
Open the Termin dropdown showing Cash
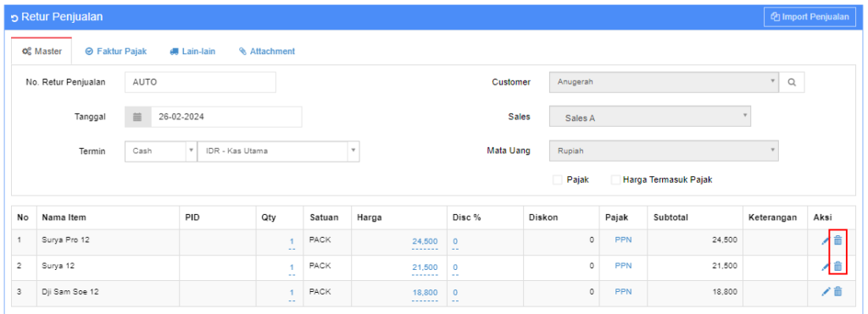click(x=160, y=151)
